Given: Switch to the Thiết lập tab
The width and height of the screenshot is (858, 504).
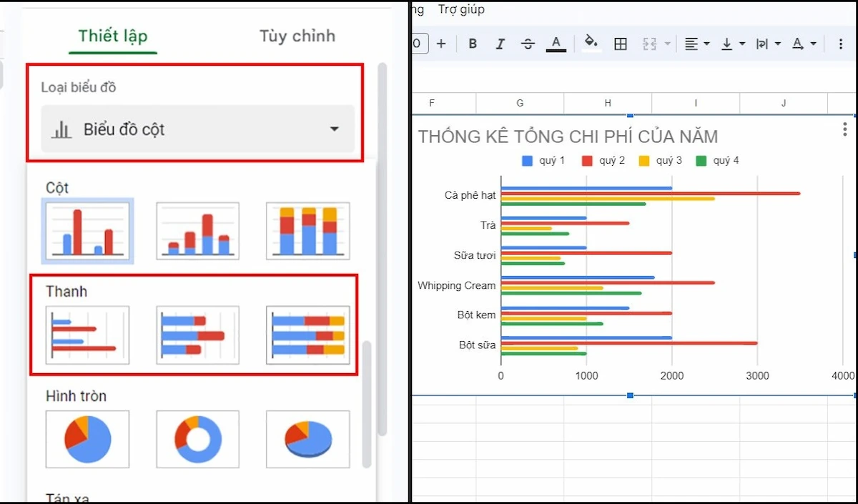Looking at the screenshot, I should click(113, 36).
